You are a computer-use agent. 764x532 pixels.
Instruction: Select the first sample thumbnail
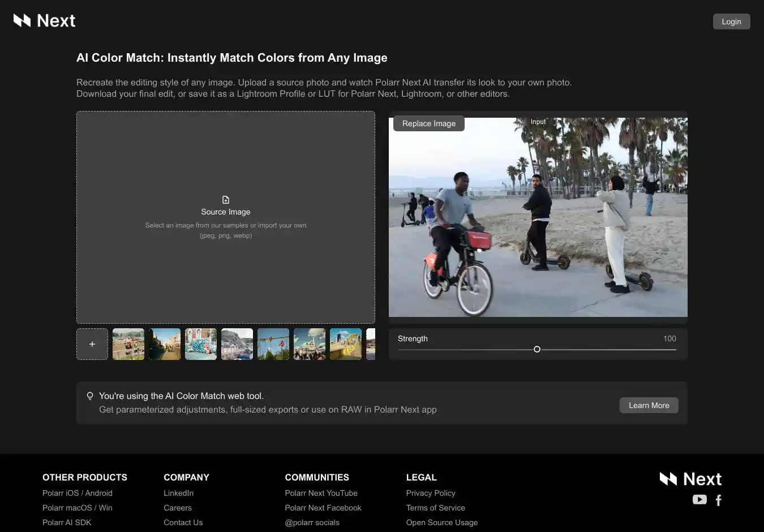[x=128, y=344]
